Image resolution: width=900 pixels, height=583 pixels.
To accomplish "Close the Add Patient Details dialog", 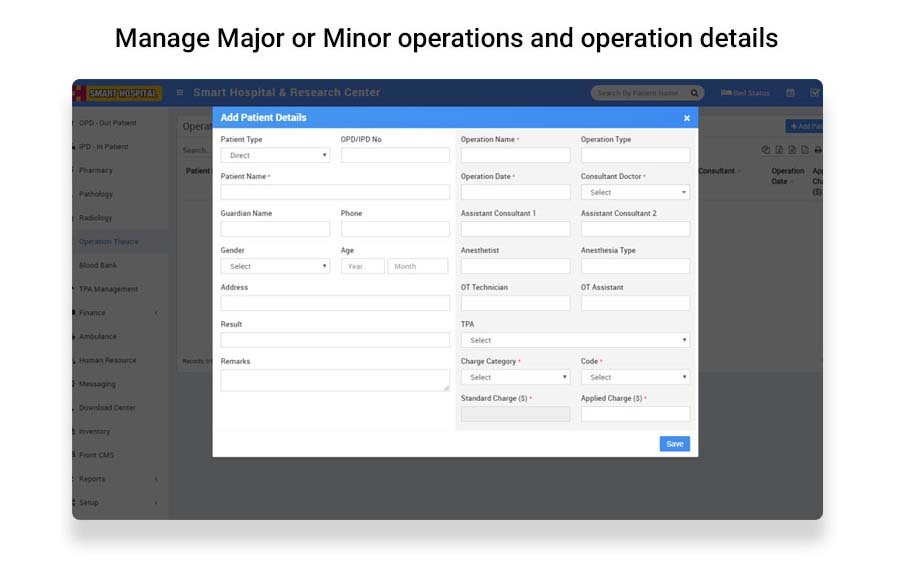I will [686, 118].
